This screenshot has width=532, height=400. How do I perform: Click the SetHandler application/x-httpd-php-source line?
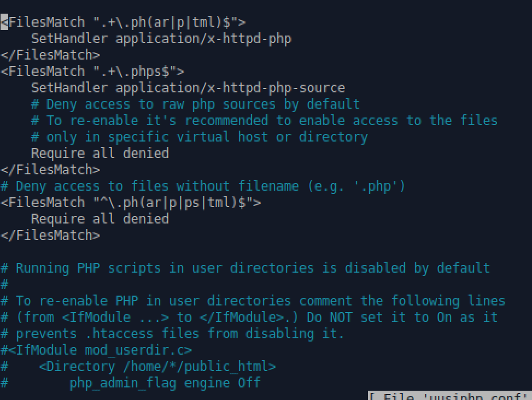click(188, 88)
